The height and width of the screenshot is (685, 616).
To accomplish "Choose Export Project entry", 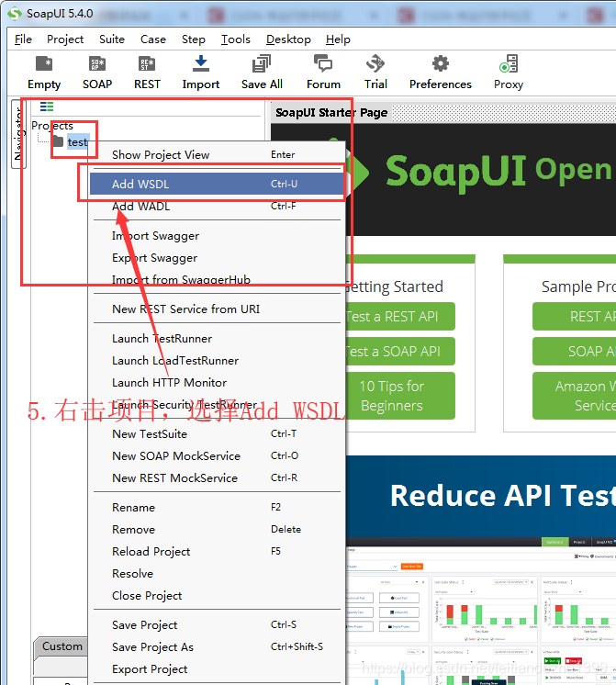I will click(217, 668).
